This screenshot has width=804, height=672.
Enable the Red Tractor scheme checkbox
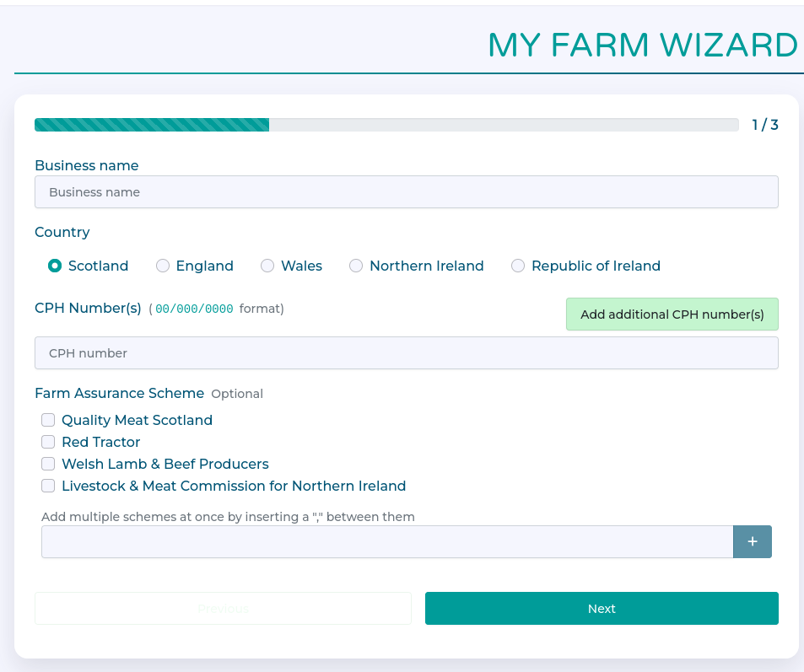click(x=48, y=442)
